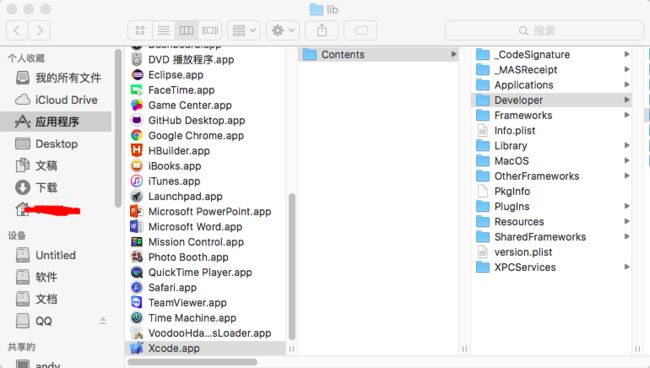Expand the Applications folder arrow
Image resolution: width=650 pixels, height=368 pixels.
pos(627,85)
